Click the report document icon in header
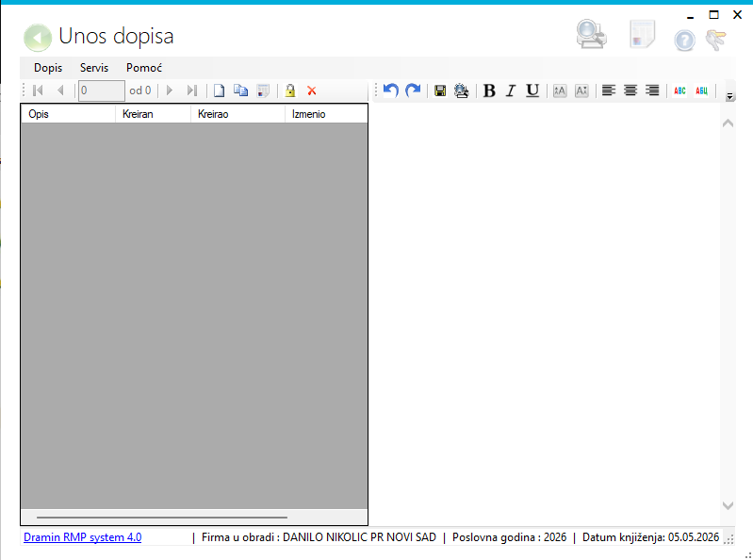Image resolution: width=753 pixels, height=560 pixels. pyautogui.click(x=642, y=34)
